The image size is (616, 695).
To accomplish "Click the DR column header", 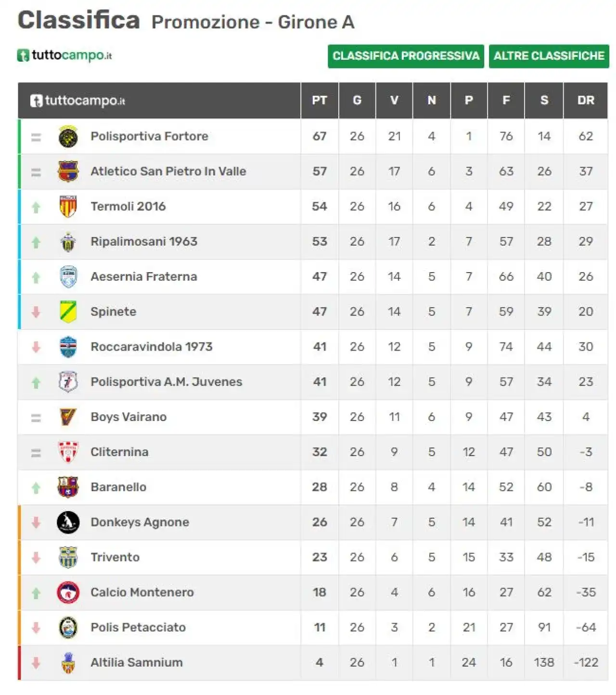I will pyautogui.click(x=586, y=101).
